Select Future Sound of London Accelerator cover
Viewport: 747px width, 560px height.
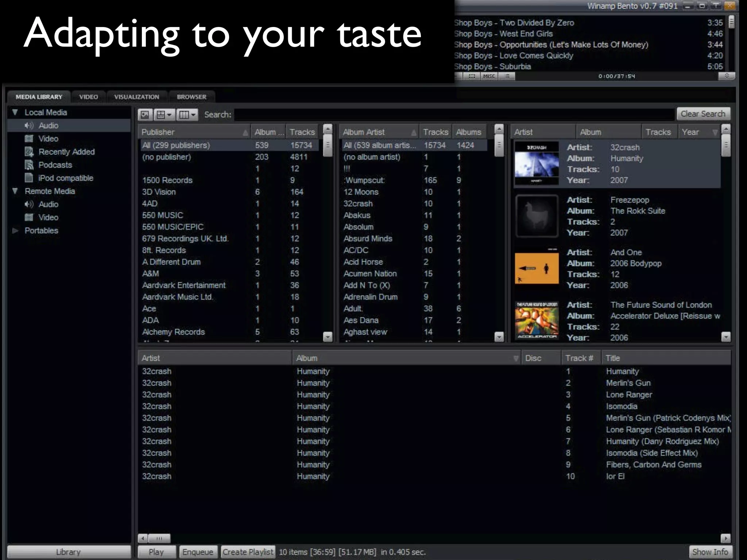coord(537,320)
